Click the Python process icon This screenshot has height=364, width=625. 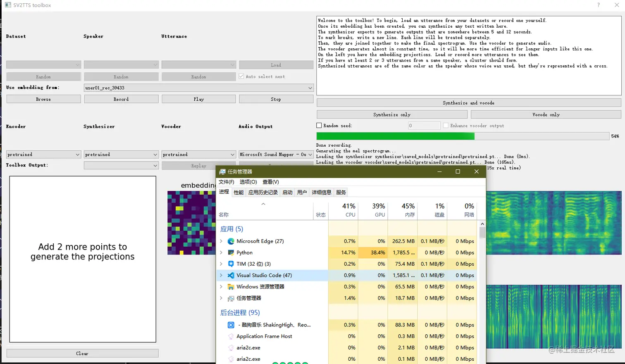(x=231, y=252)
